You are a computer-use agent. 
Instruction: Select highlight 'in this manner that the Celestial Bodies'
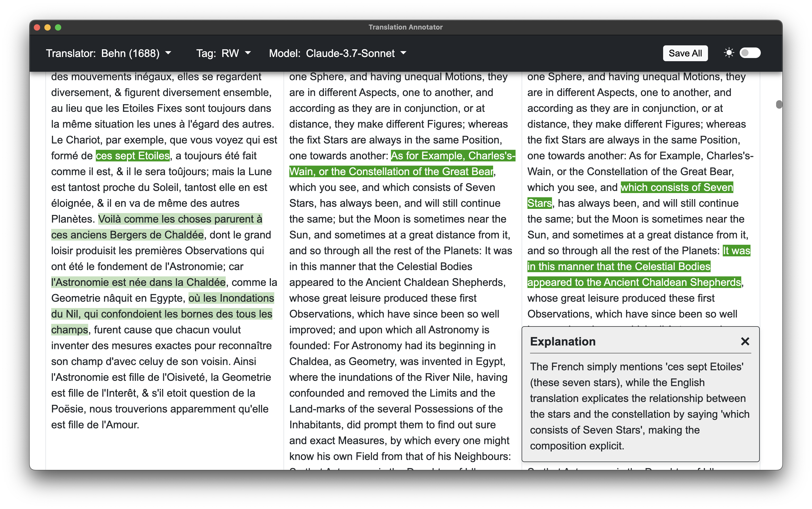coord(619,266)
